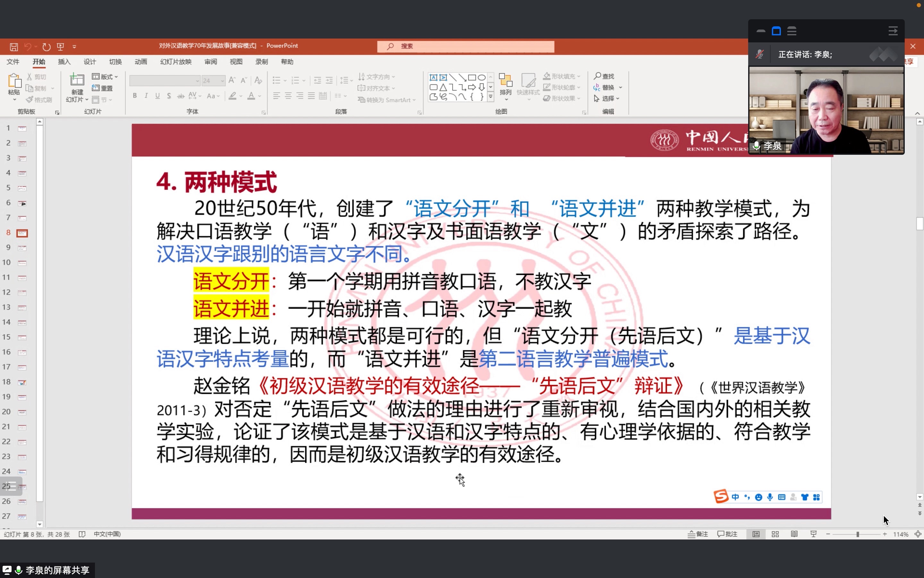
Task: Click the zoom slider handle
Action: point(858,534)
